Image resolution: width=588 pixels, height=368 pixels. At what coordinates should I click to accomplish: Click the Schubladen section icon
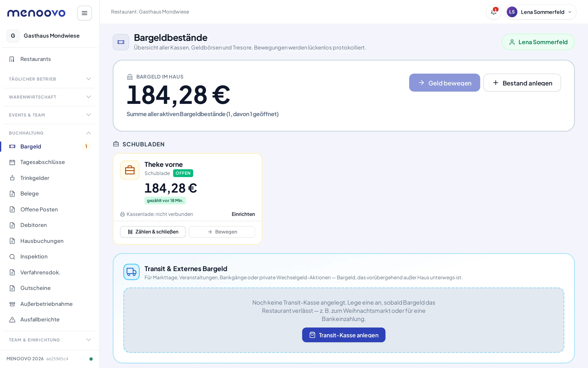(116, 144)
